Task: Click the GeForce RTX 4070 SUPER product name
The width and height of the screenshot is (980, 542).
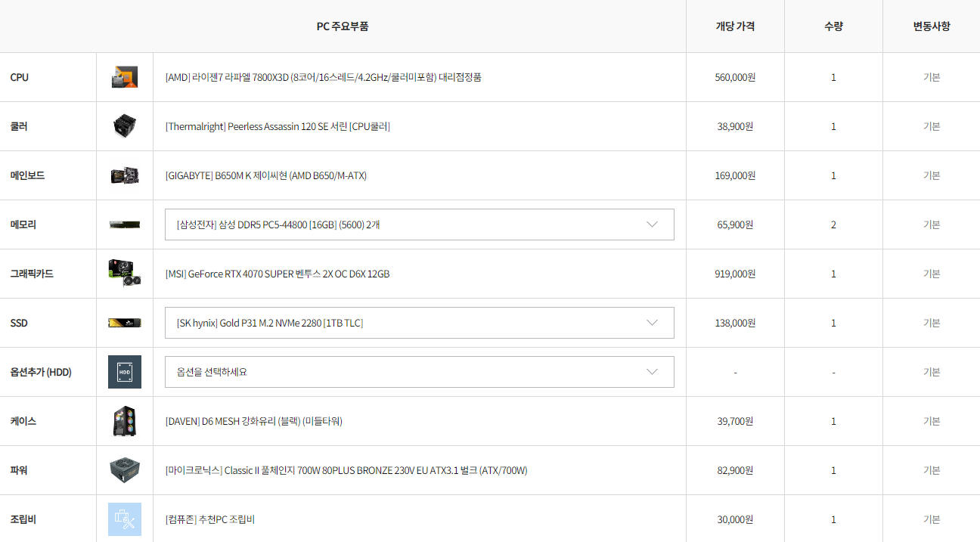Action: click(x=278, y=274)
